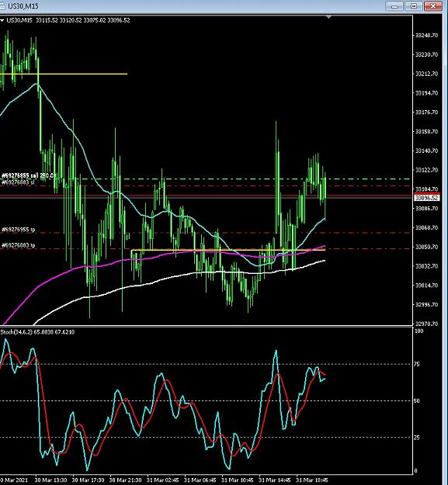
Task: Close the US30,M15 chart window
Action: [x=432, y=6]
